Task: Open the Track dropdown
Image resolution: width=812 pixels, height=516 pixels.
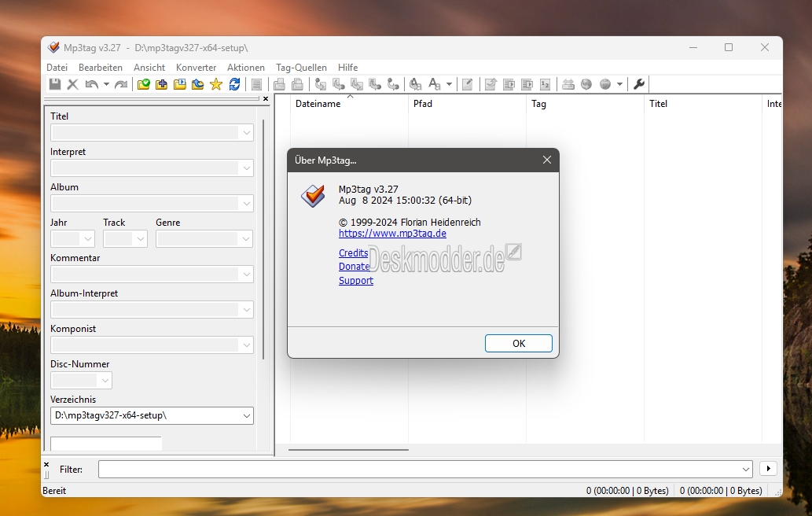Action: [x=141, y=239]
